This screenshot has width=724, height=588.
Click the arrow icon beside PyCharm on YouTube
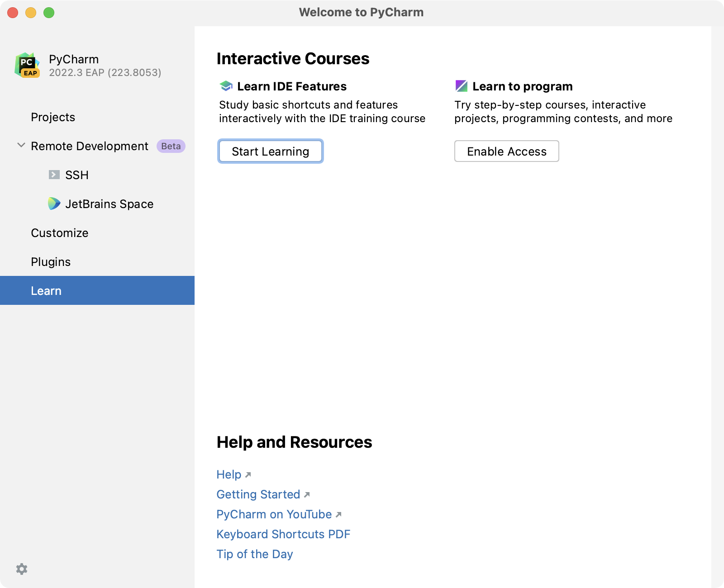pos(338,514)
